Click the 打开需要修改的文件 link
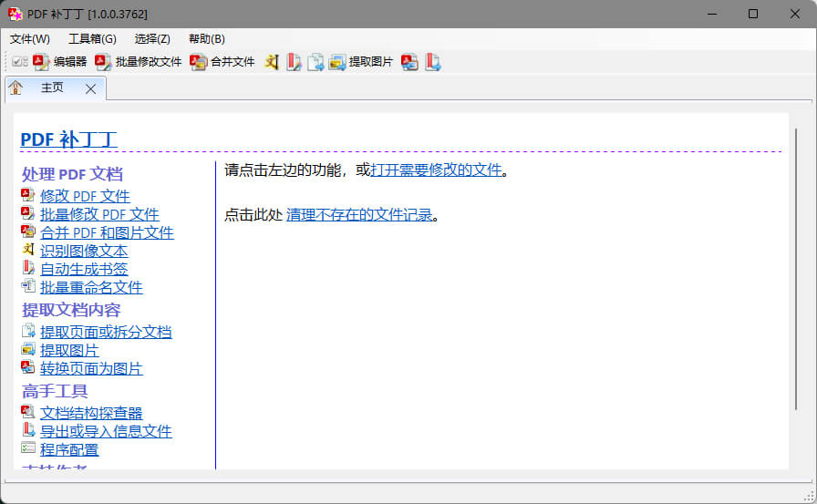This screenshot has height=504, width=817. [436, 170]
